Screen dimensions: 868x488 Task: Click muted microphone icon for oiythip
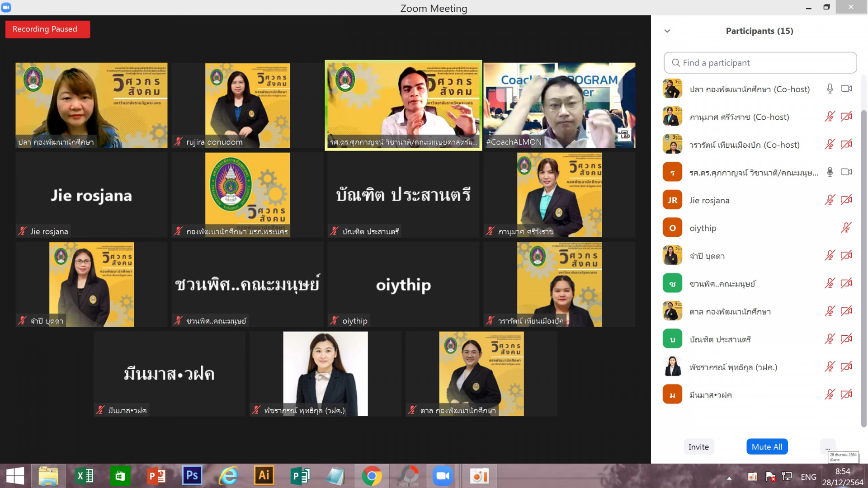click(846, 228)
